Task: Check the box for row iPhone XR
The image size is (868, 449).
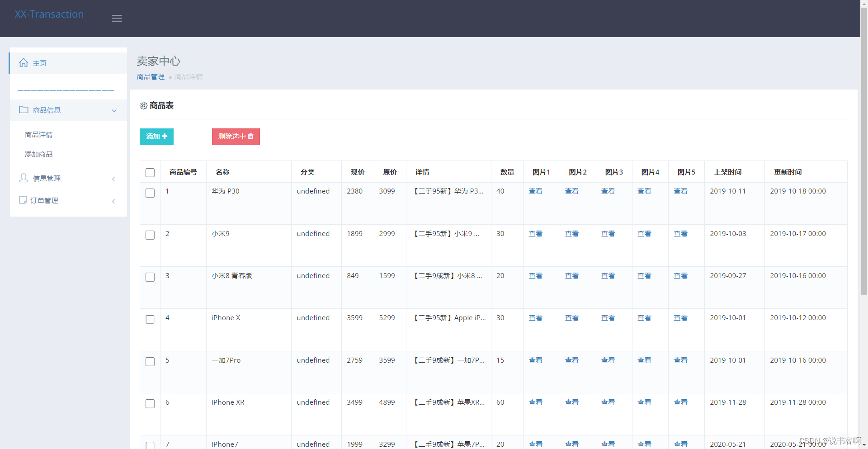Action: [150, 404]
